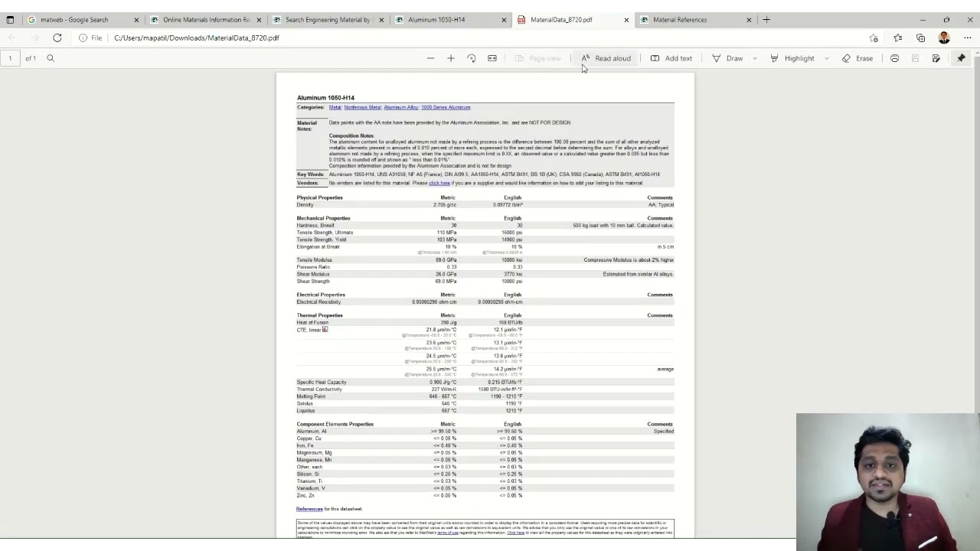Select the Draw tool
The image size is (980, 551).
pyautogui.click(x=727, y=58)
